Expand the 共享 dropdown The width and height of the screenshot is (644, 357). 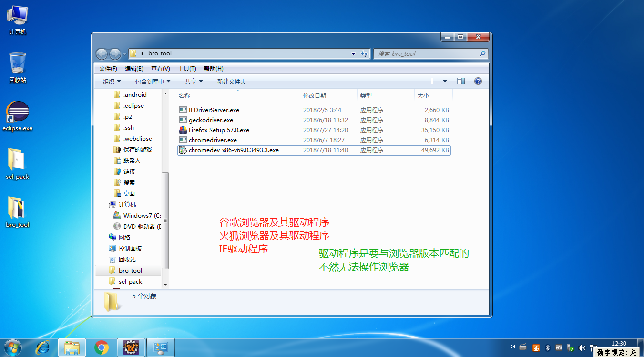[x=194, y=82]
